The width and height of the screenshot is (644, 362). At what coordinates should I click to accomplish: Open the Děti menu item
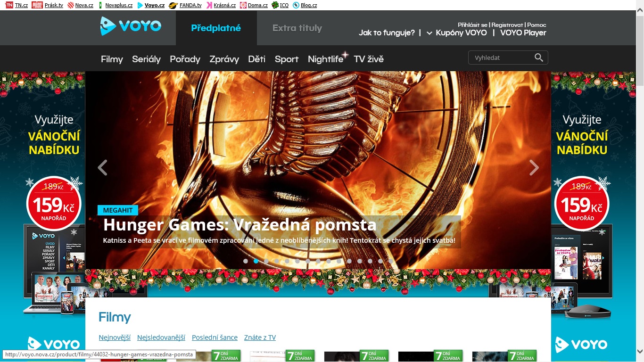tap(256, 59)
